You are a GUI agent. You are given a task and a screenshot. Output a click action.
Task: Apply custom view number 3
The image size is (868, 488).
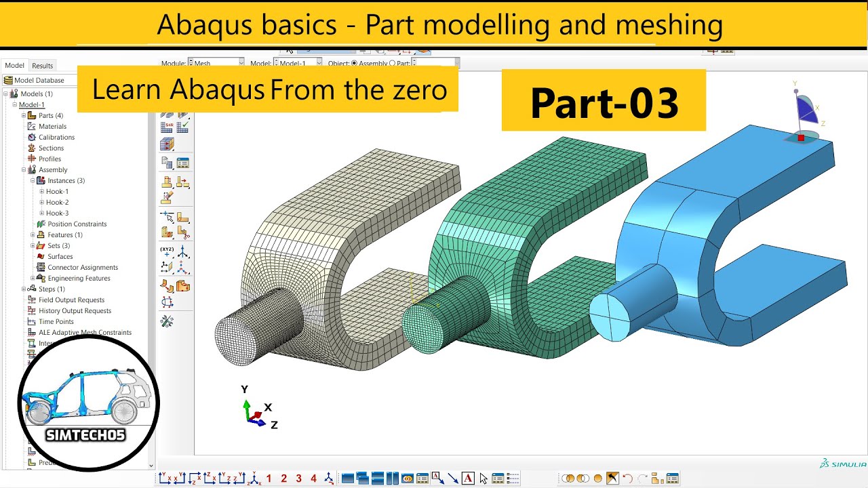[x=298, y=478]
